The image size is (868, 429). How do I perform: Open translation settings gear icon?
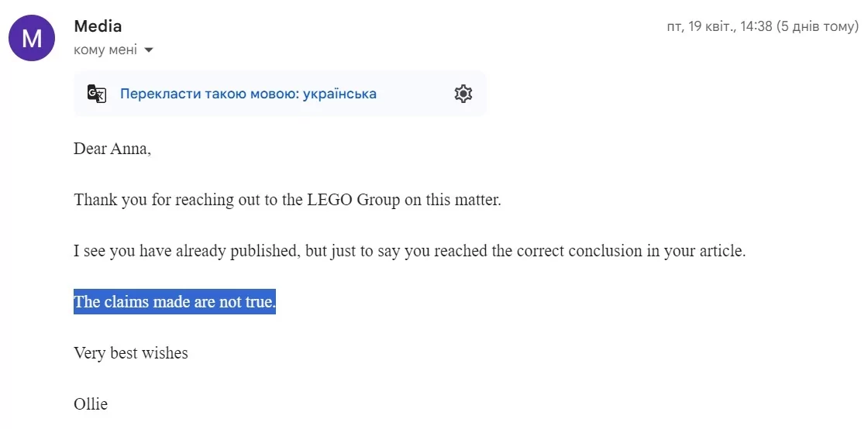click(x=463, y=94)
